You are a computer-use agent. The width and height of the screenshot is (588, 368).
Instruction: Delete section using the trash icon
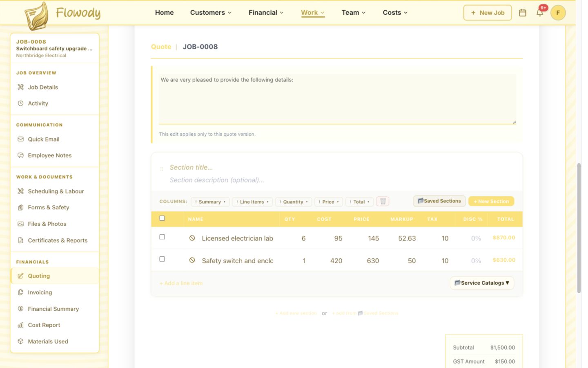[383, 202]
